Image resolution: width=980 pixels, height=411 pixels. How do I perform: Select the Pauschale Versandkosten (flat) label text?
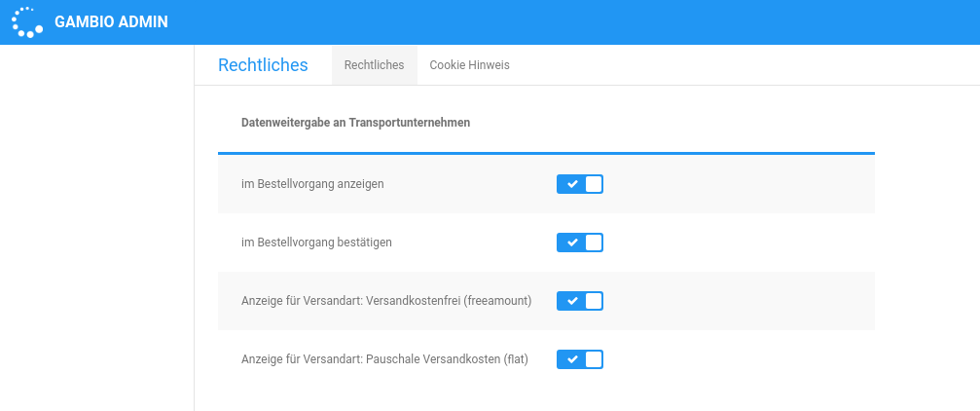[384, 359]
